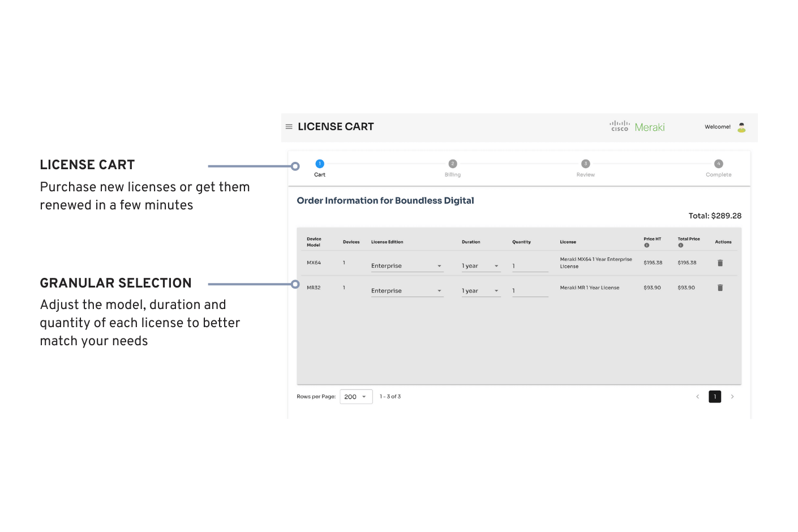Open the user avatar in the header
This screenshot has width=798, height=532.
click(742, 127)
